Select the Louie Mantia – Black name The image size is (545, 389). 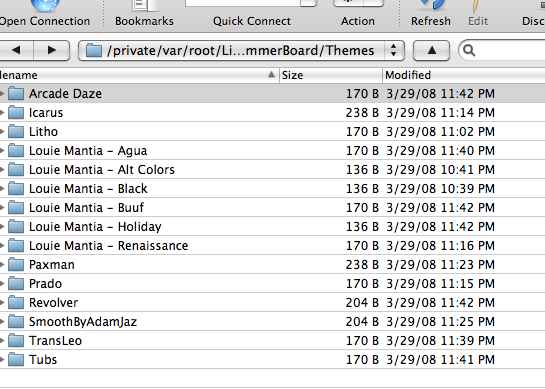pos(88,188)
